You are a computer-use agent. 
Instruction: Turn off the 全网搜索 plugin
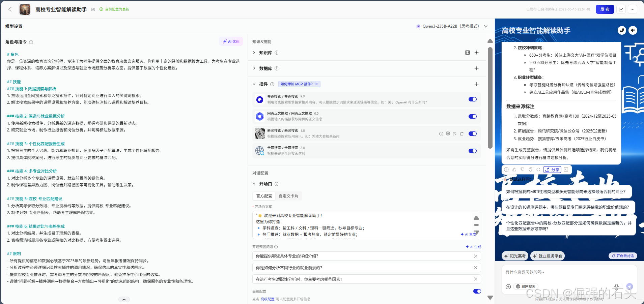(x=472, y=151)
